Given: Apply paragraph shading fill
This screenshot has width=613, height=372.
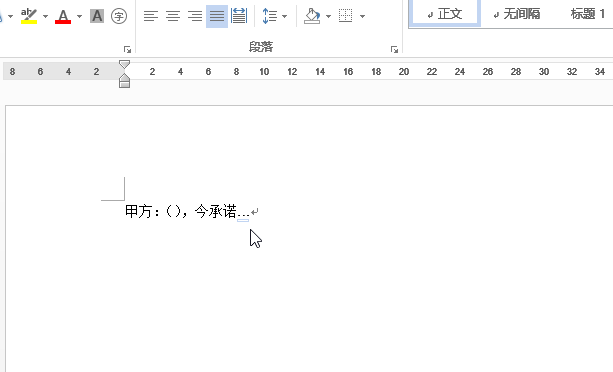Looking at the screenshot, I should 312,16.
